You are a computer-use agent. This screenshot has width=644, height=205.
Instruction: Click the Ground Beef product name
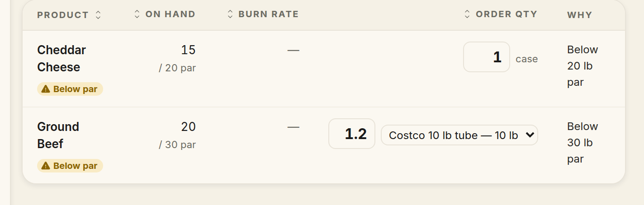[x=58, y=135]
